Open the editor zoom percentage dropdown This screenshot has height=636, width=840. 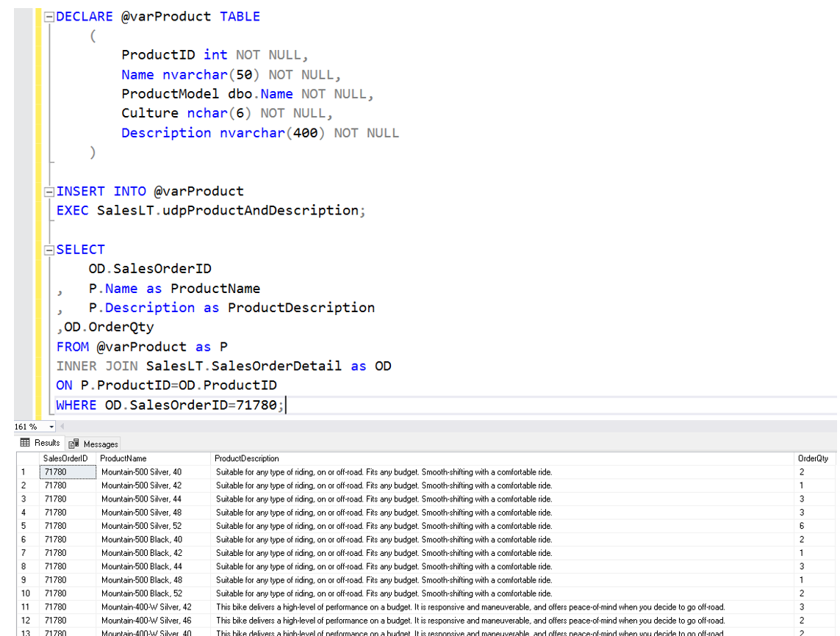[x=52, y=426]
